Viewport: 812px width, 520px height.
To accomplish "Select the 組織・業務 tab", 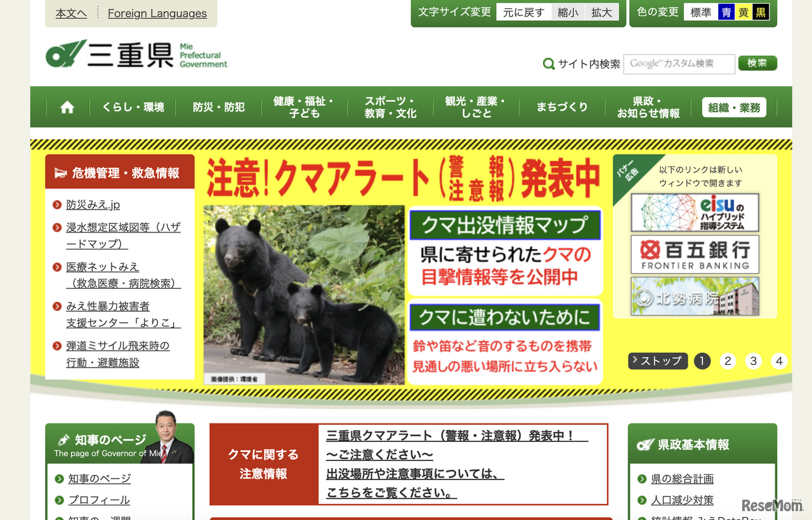I will pyautogui.click(x=734, y=107).
